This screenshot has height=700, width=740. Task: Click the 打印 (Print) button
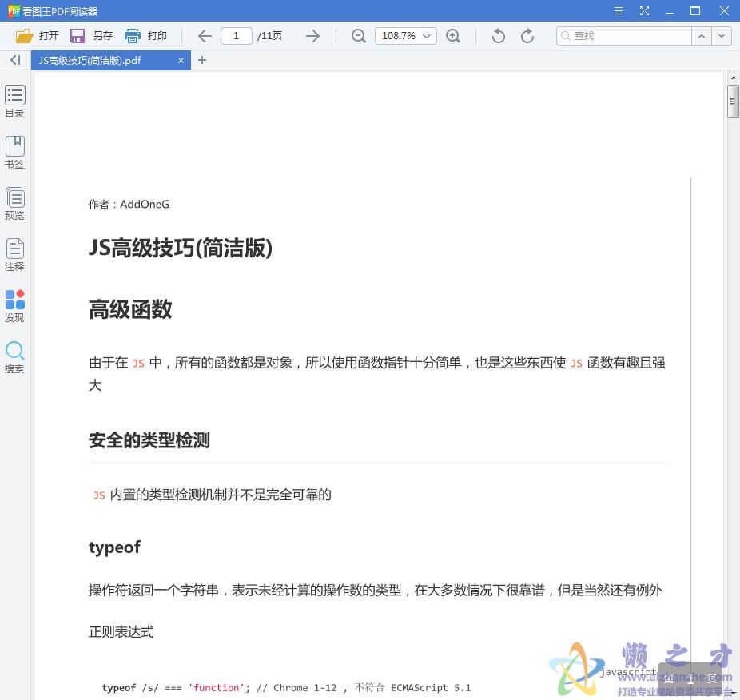[147, 35]
